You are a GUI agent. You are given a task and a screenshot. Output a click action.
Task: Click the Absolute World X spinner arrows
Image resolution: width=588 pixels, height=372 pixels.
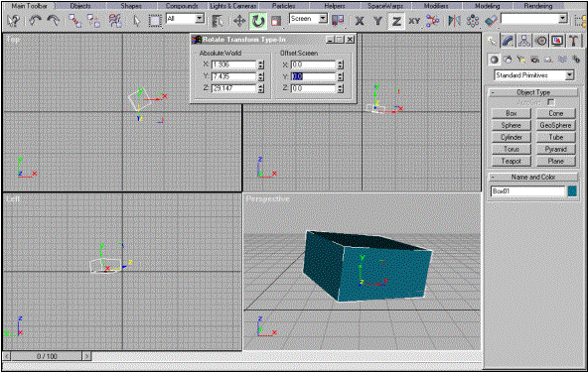260,64
